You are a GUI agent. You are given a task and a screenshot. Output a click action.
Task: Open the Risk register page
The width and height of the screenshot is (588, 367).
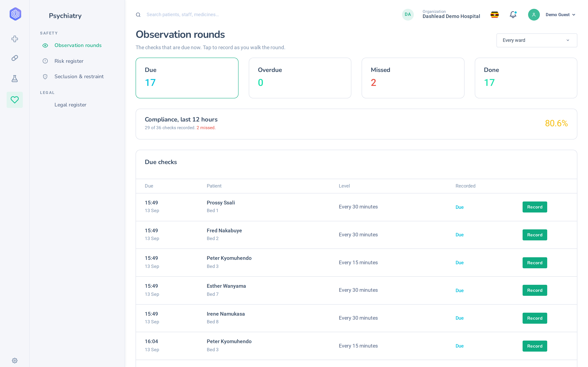[x=69, y=61]
